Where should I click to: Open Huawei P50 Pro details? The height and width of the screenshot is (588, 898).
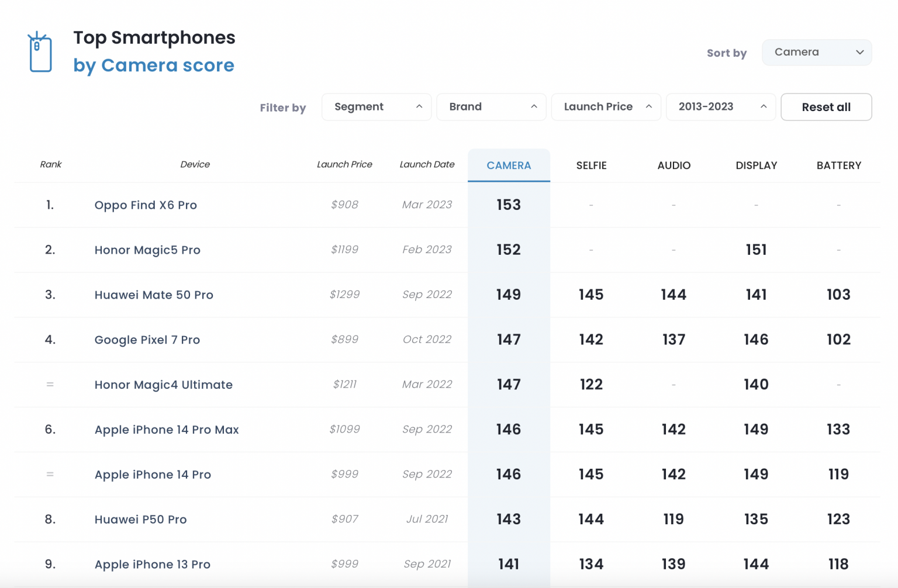[x=140, y=519]
